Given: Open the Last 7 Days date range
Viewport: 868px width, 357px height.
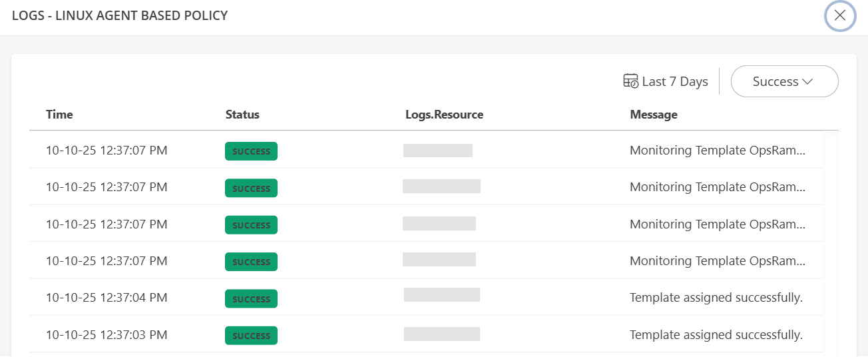Looking at the screenshot, I should click(x=674, y=81).
